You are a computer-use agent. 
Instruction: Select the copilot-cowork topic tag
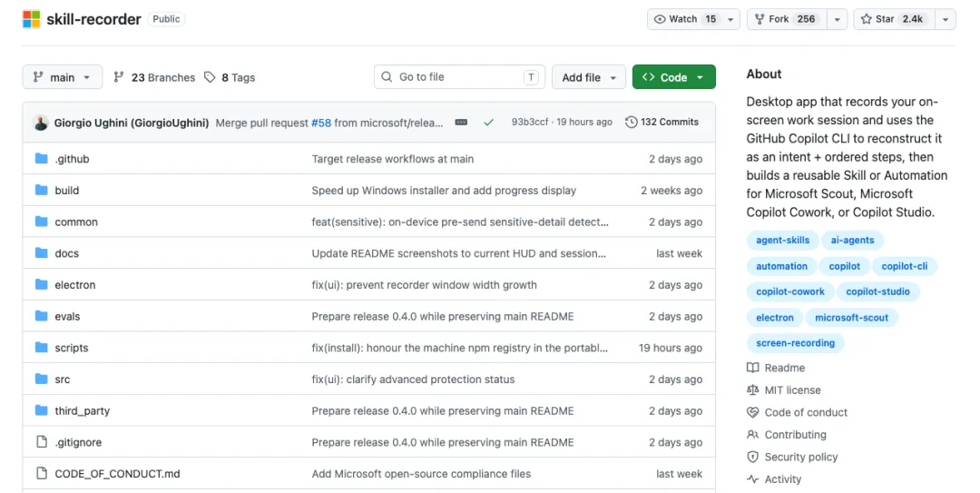[x=790, y=291]
